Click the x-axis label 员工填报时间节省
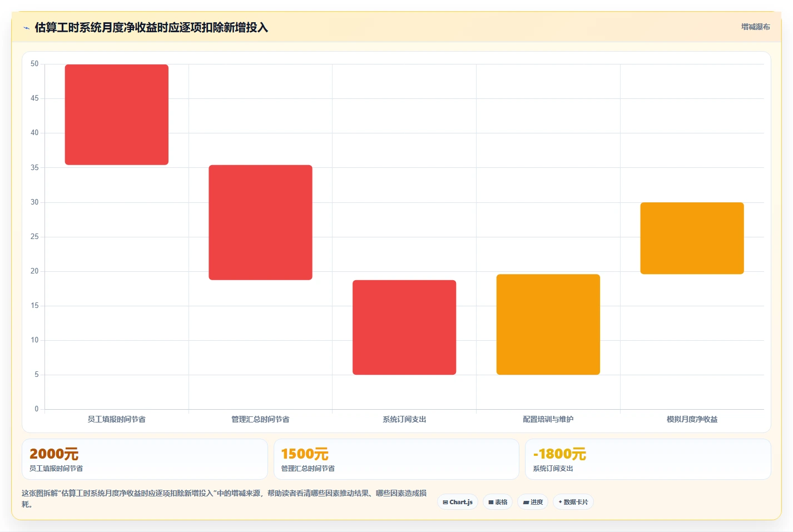 pos(117,419)
